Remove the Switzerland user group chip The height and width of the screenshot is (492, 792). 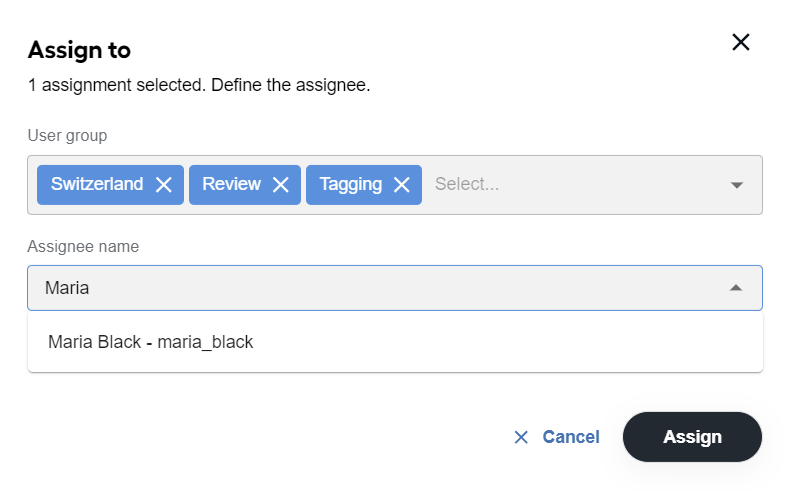point(164,185)
